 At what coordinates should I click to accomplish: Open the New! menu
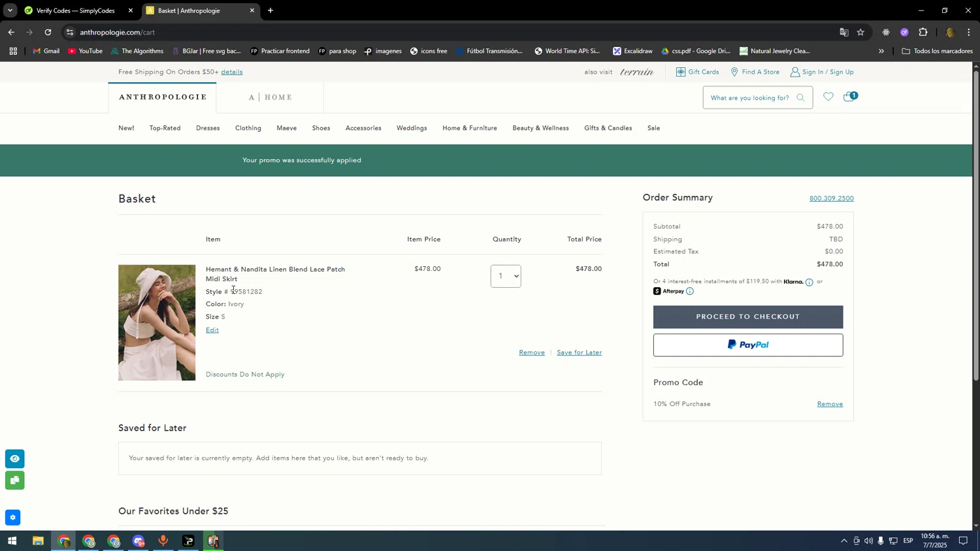(126, 128)
